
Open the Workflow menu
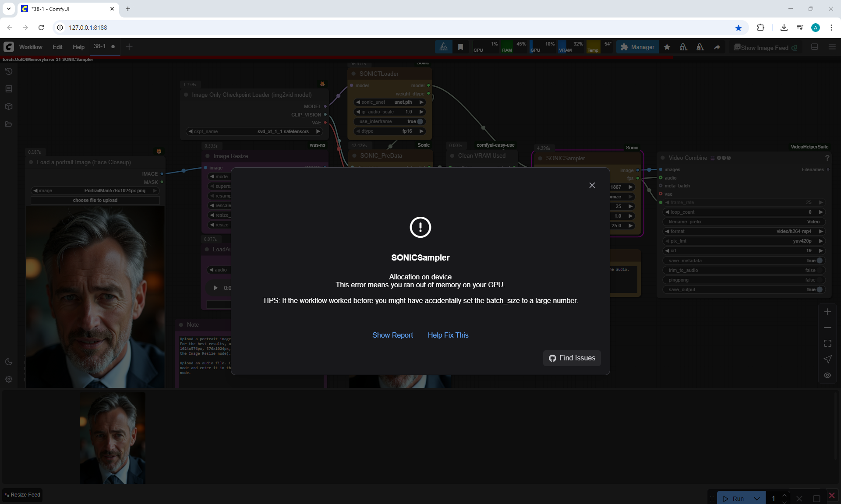[x=31, y=47]
